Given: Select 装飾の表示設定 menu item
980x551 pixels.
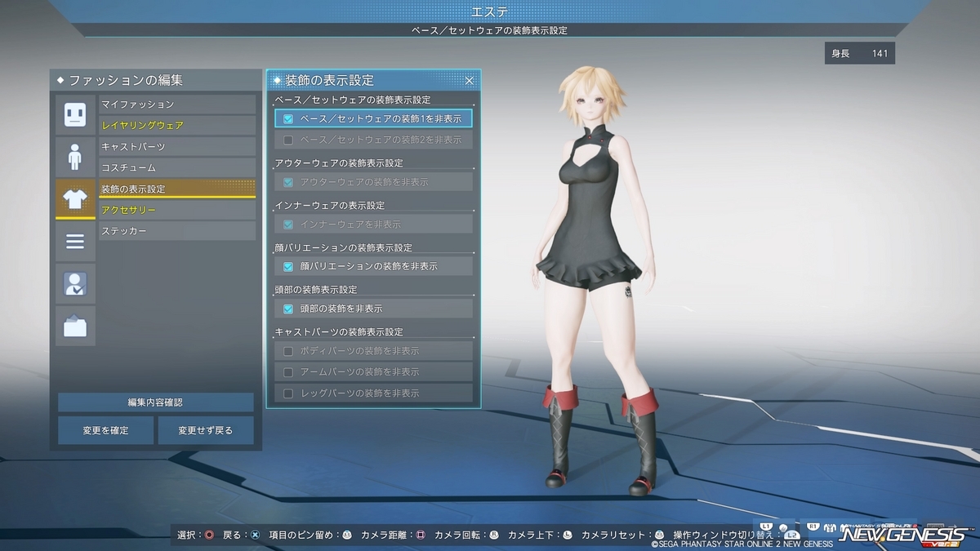Looking at the screenshot, I should point(177,189).
